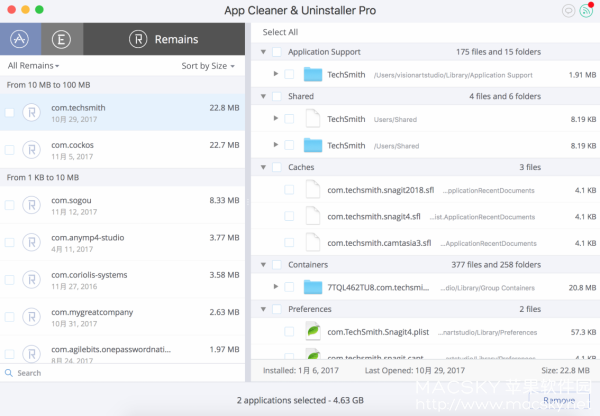Collapse the Caches section

click(x=263, y=167)
